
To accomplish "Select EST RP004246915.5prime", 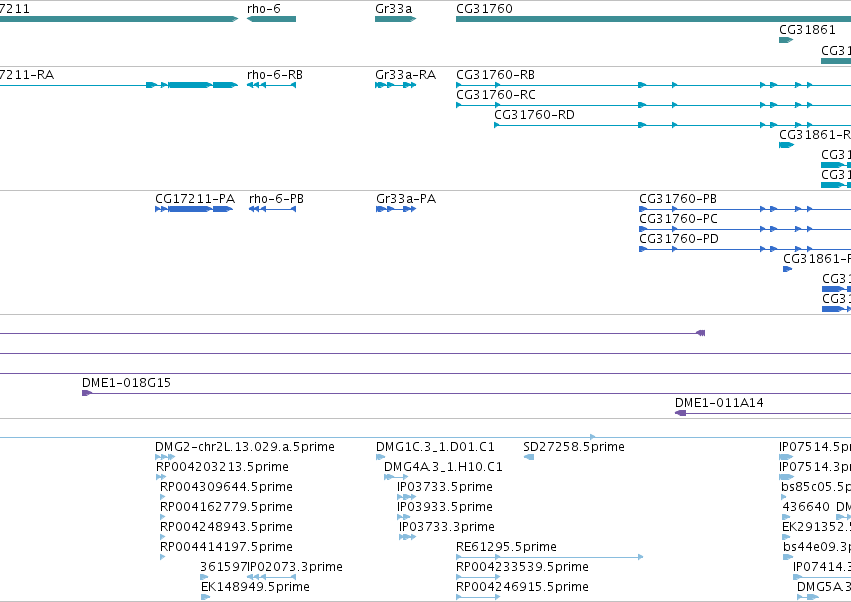I will [522, 587].
